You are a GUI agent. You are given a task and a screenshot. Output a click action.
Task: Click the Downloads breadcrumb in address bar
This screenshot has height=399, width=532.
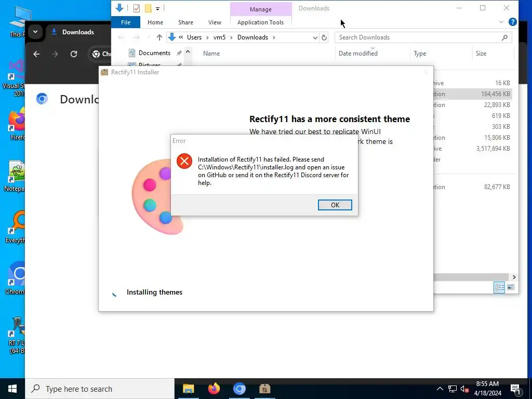coord(252,37)
